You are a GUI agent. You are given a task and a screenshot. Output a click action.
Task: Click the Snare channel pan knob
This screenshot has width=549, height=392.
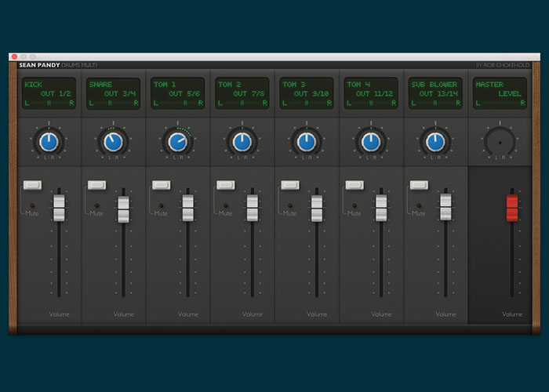click(x=114, y=142)
